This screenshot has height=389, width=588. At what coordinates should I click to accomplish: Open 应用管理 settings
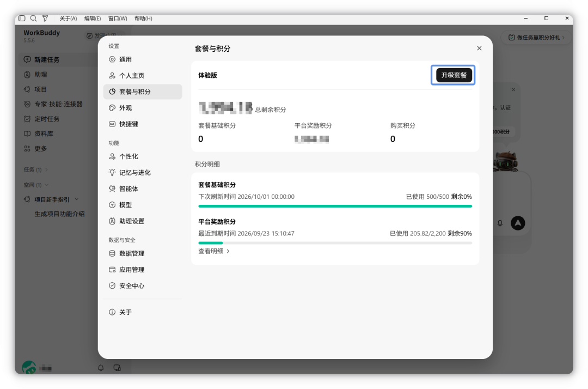click(x=143, y=269)
